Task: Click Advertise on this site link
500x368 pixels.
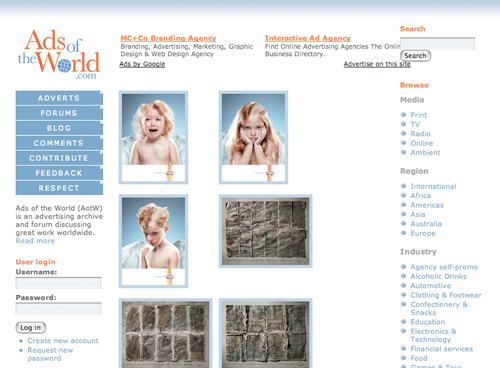Action: pyautogui.click(x=377, y=64)
